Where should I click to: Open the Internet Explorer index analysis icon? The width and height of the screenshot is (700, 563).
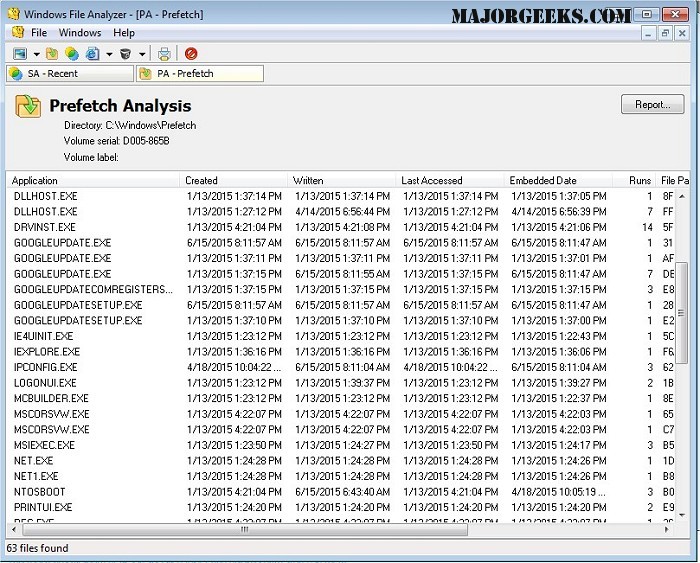tap(92, 54)
